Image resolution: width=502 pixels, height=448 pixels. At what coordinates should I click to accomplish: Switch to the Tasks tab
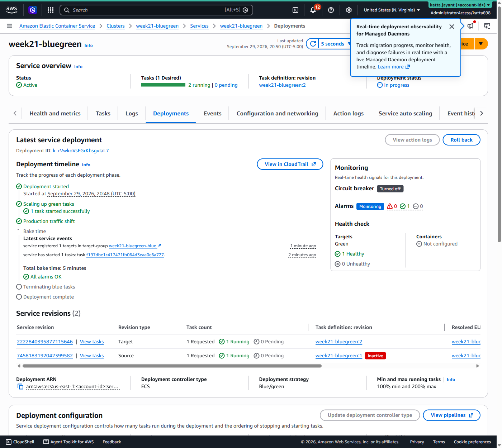pyautogui.click(x=103, y=113)
